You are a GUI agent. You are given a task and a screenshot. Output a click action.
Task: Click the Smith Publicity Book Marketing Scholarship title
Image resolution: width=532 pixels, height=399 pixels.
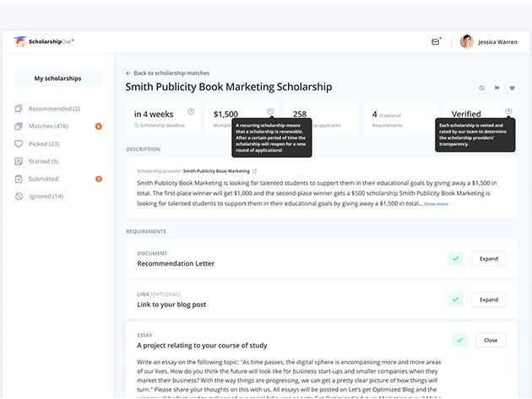click(x=229, y=87)
